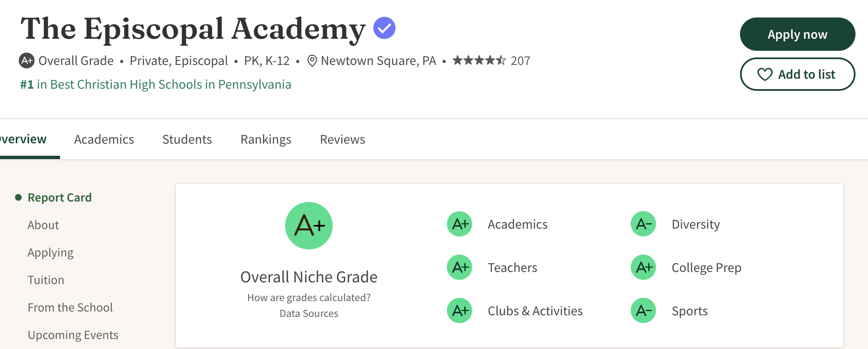Toggle Add to list heart button
This screenshot has width=868, height=349.
(x=797, y=74)
